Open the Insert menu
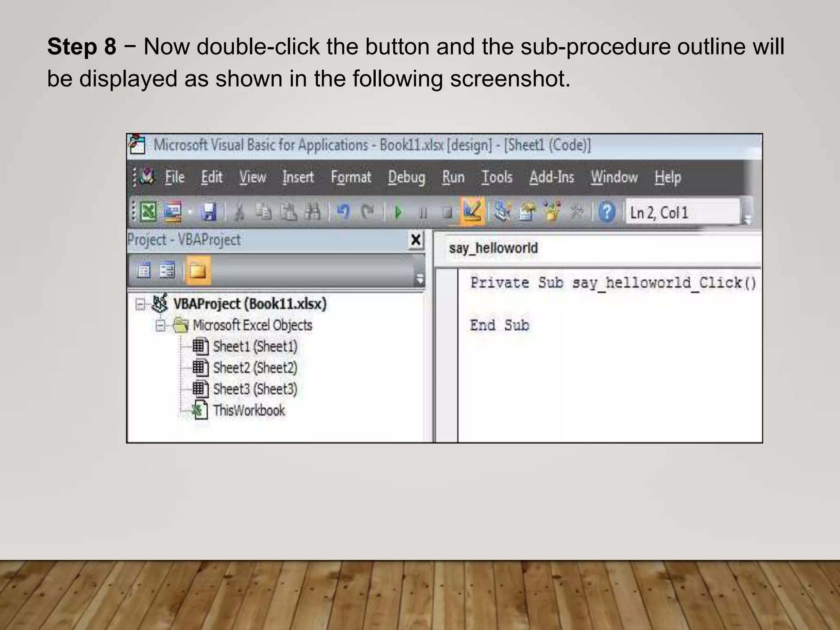Viewport: 840px width, 630px height. coord(298,177)
